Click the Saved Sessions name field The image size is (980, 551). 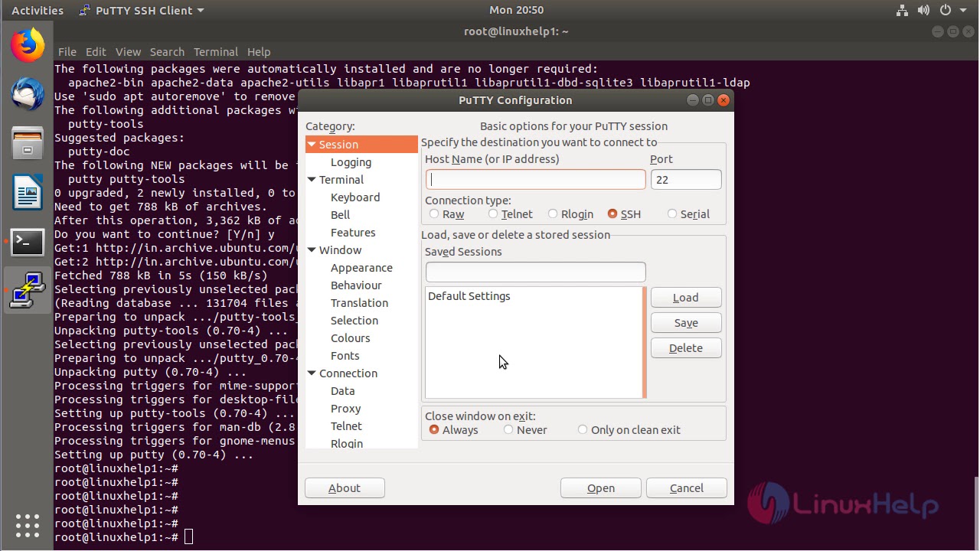[x=536, y=272]
